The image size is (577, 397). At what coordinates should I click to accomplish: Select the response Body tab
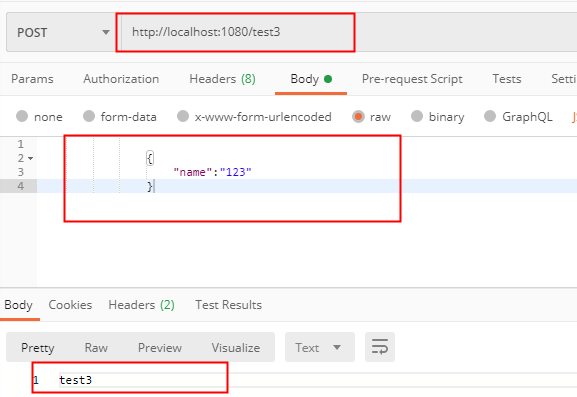pyautogui.click(x=18, y=305)
